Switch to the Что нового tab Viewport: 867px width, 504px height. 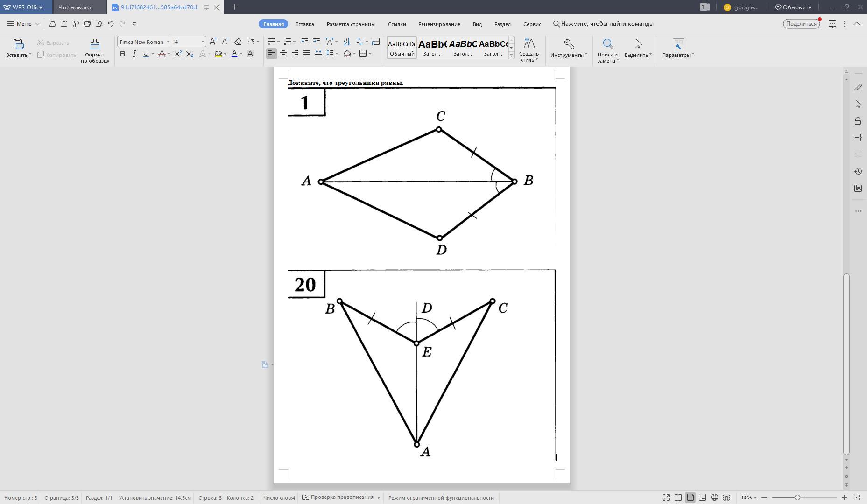pos(75,7)
